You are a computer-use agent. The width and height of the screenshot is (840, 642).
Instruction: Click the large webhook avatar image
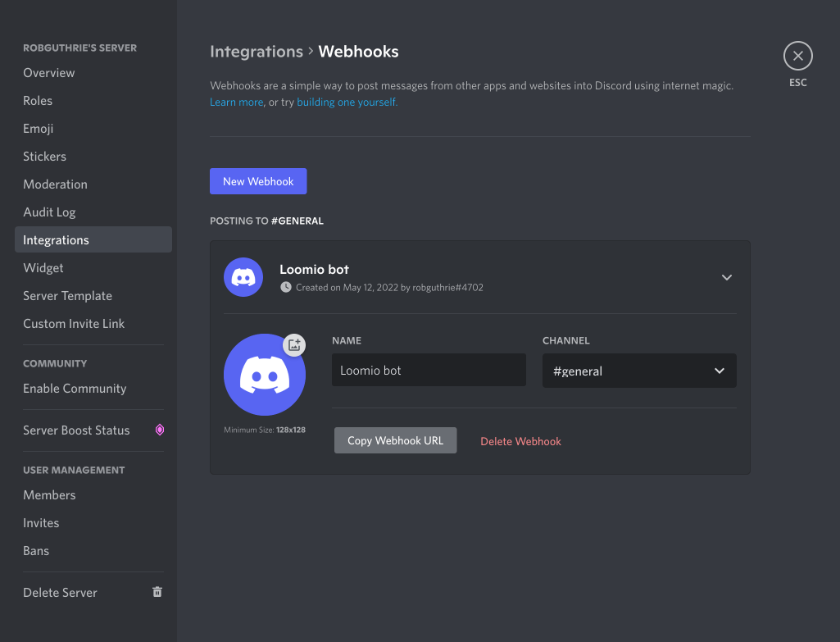click(x=265, y=375)
